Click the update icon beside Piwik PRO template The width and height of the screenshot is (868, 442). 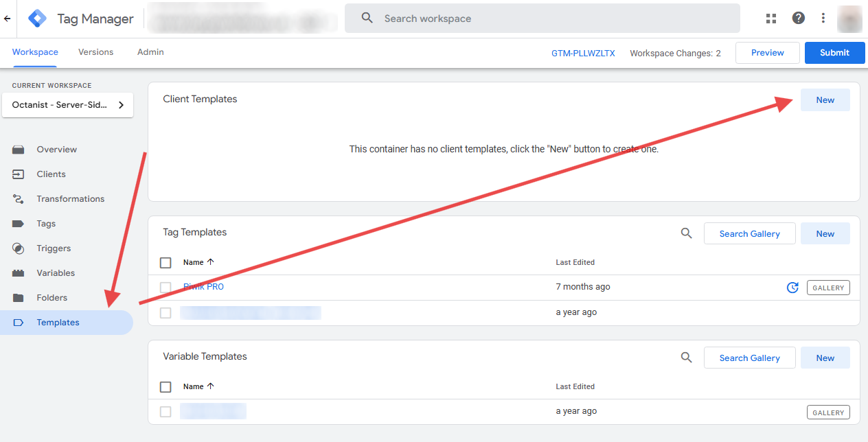point(792,288)
